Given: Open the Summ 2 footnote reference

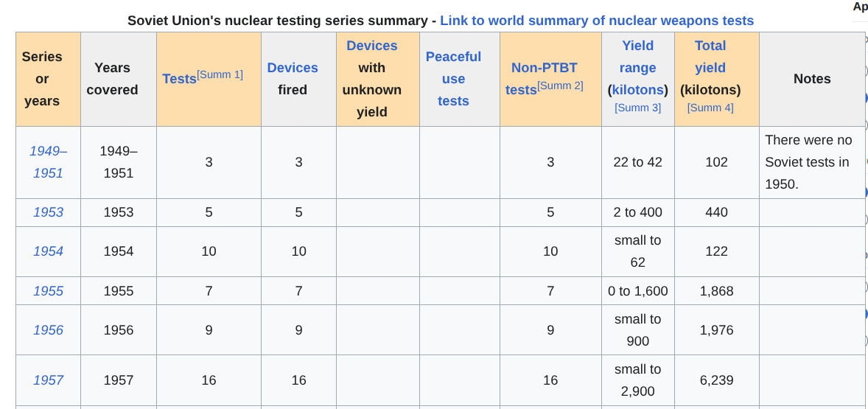Looking at the screenshot, I should pos(560,85).
